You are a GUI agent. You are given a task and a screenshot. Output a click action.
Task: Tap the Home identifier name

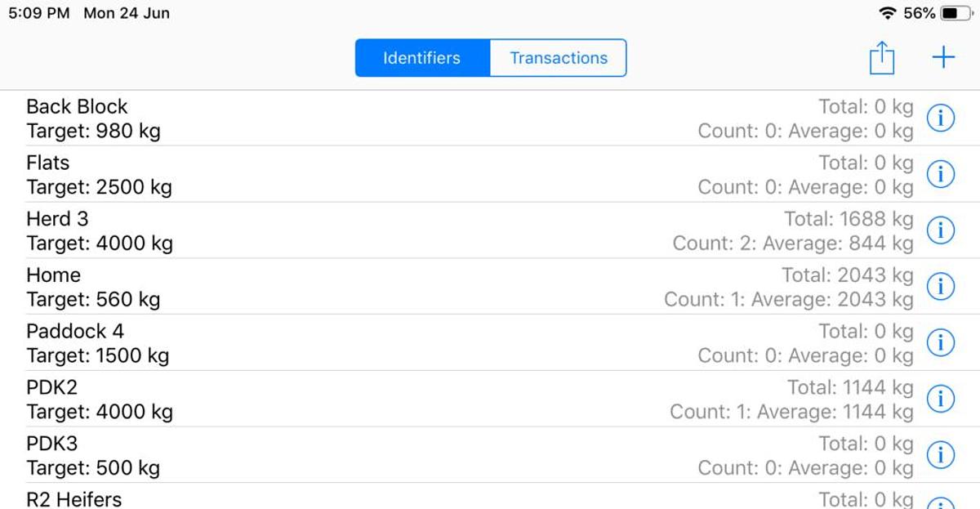point(54,275)
